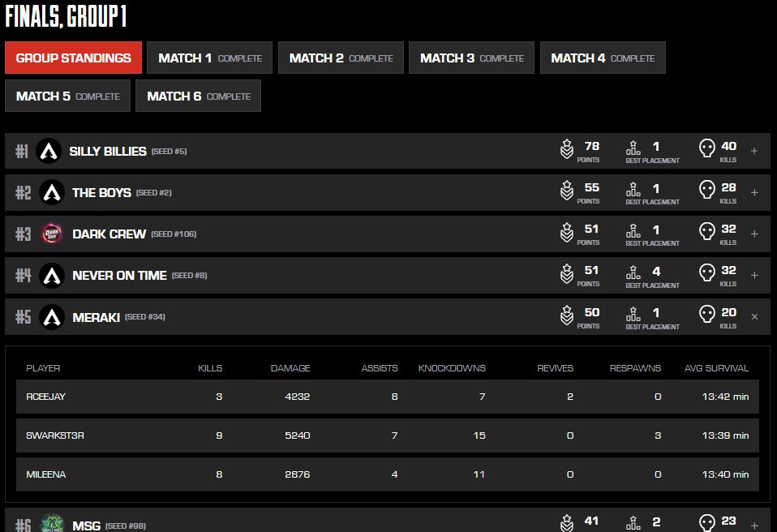Click the ASSISTS column header
The image size is (777, 532).
(x=380, y=368)
